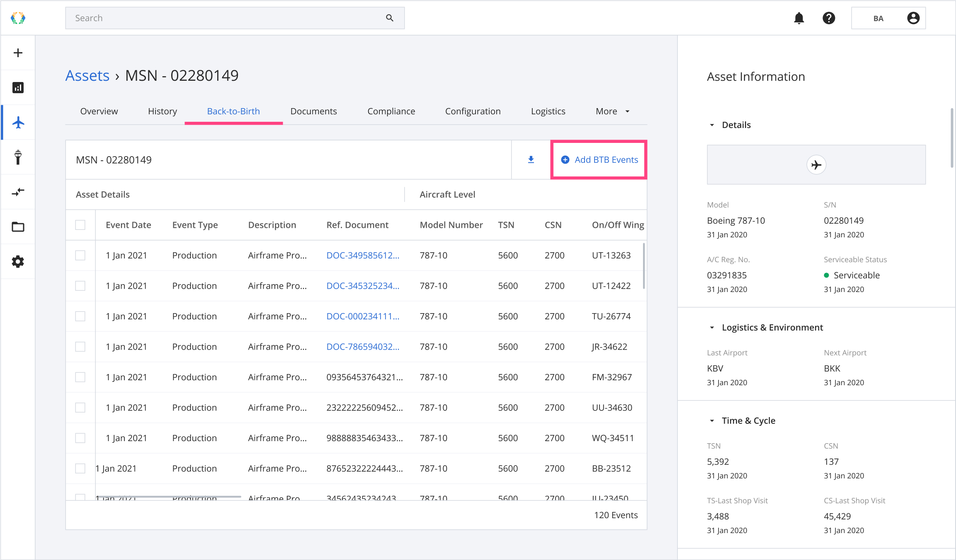Open the transfer arrows icon in sidebar
Screen dimensions: 956x560
tap(18, 192)
